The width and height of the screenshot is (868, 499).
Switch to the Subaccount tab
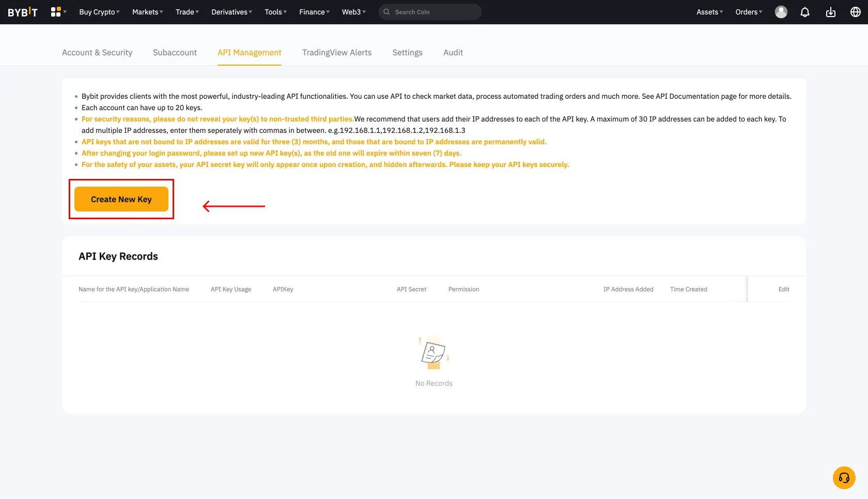click(175, 52)
